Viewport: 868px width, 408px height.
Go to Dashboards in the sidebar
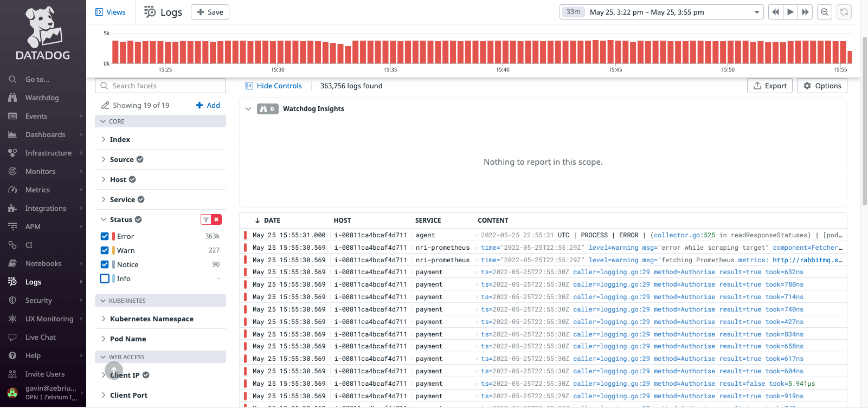46,134
